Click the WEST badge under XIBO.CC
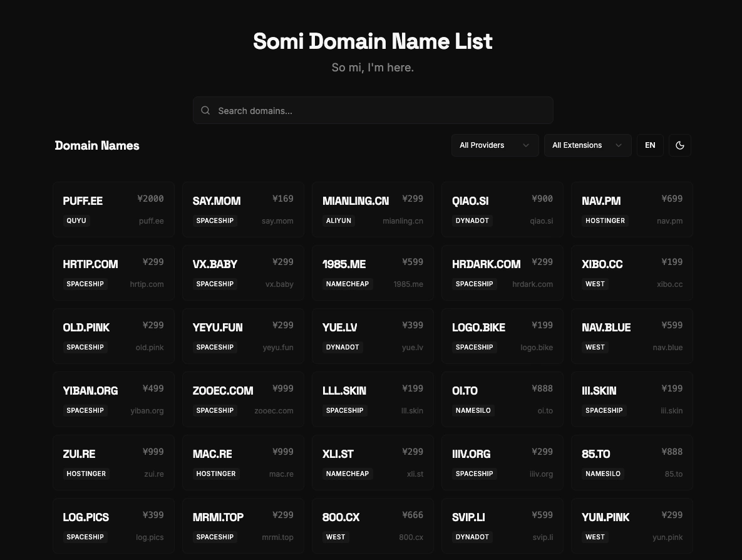The height and width of the screenshot is (560, 742). coord(595,284)
